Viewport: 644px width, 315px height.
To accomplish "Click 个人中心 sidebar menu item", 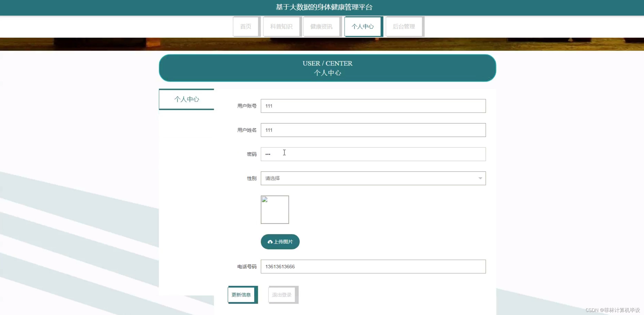I will click(187, 99).
